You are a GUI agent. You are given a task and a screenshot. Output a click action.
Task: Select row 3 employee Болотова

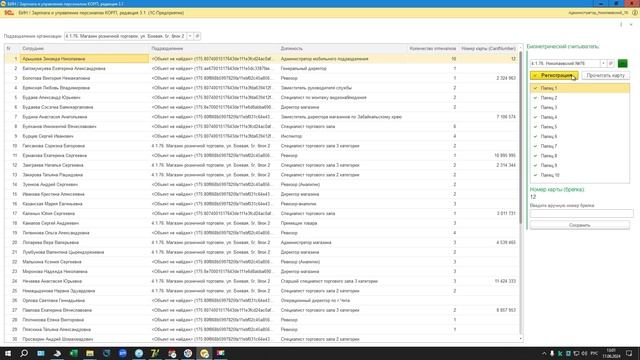point(84,78)
